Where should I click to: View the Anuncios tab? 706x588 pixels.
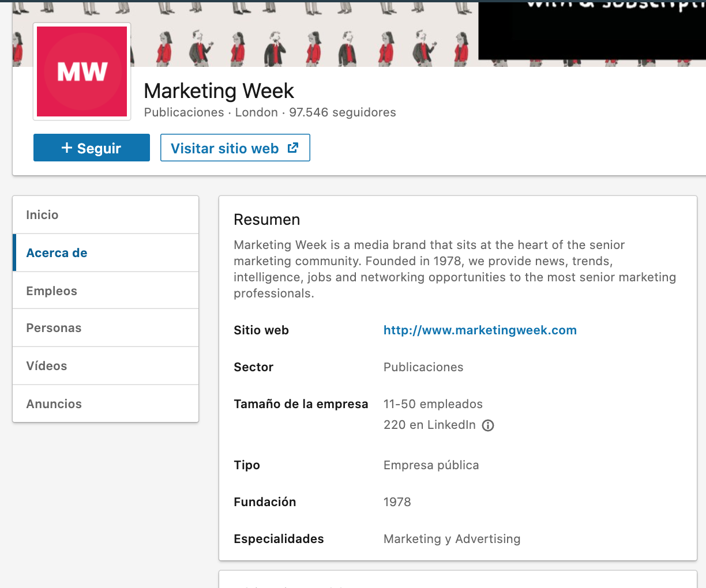106,404
